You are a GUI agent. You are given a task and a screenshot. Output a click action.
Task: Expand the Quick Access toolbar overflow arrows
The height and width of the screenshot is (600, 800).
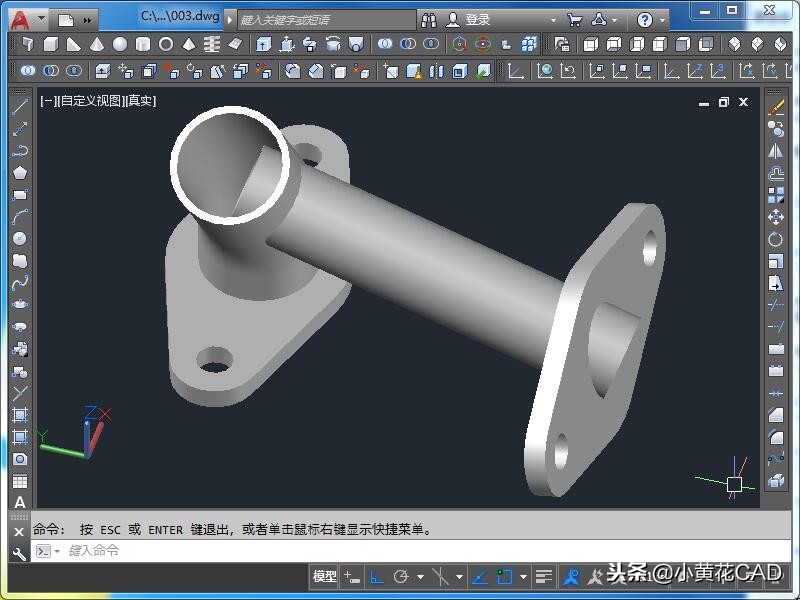coord(87,20)
